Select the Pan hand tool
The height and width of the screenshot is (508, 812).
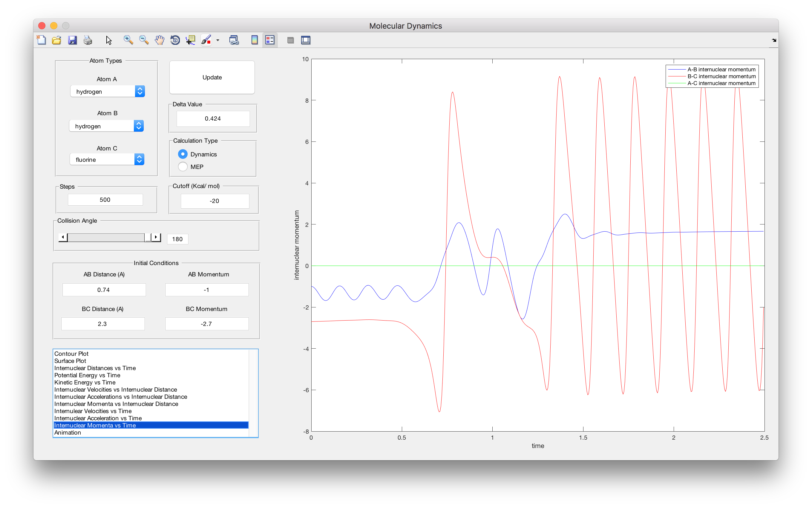[159, 40]
